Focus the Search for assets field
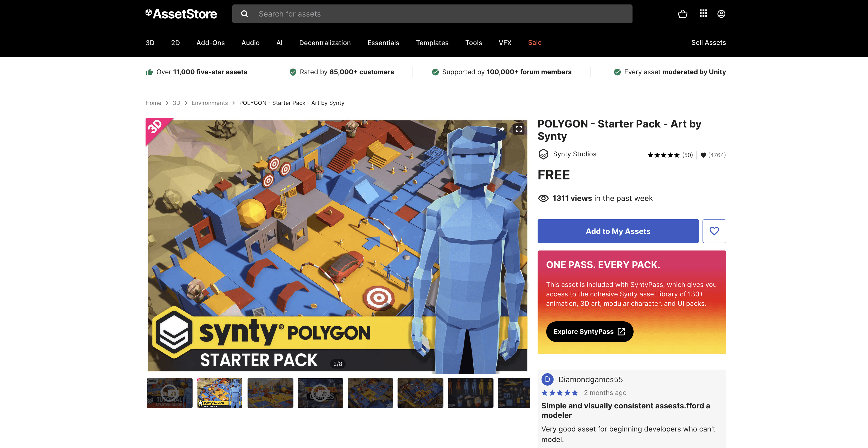The image size is (868, 448). click(432, 14)
